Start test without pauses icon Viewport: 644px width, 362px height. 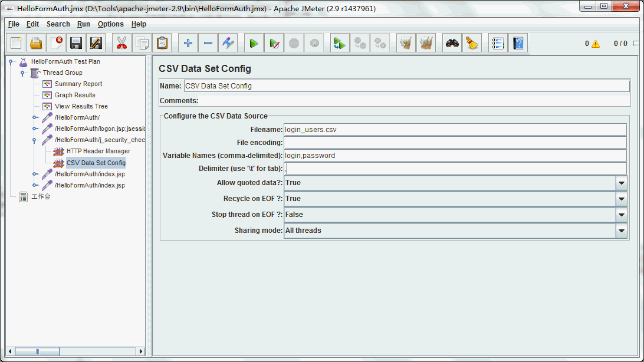[x=274, y=43]
